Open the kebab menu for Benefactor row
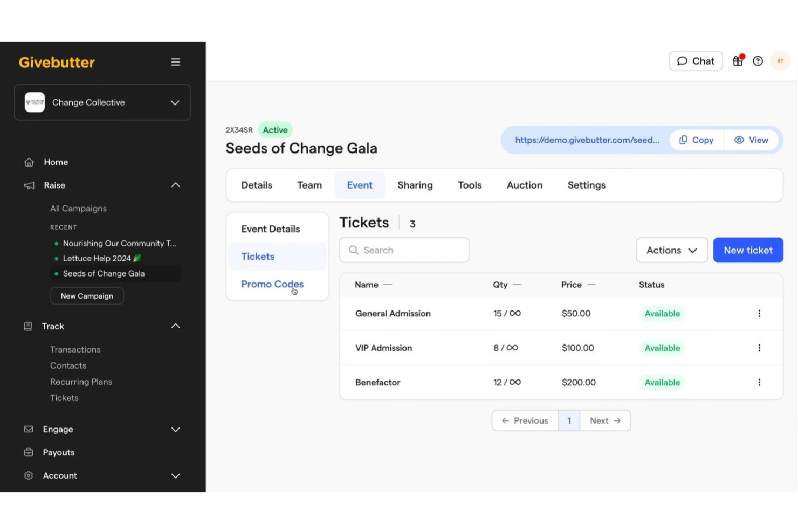This screenshot has width=798, height=532. (759, 382)
